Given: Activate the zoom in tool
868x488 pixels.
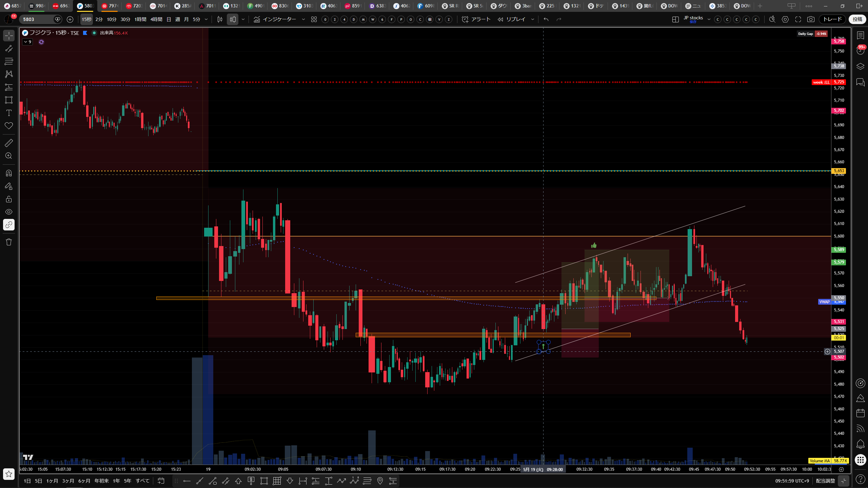Looking at the screenshot, I should tap(9, 156).
